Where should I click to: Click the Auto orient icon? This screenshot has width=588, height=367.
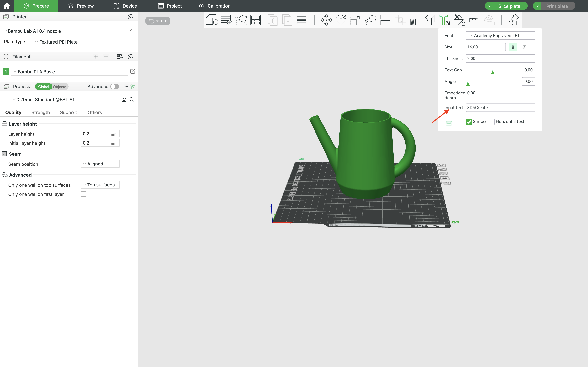click(x=241, y=20)
